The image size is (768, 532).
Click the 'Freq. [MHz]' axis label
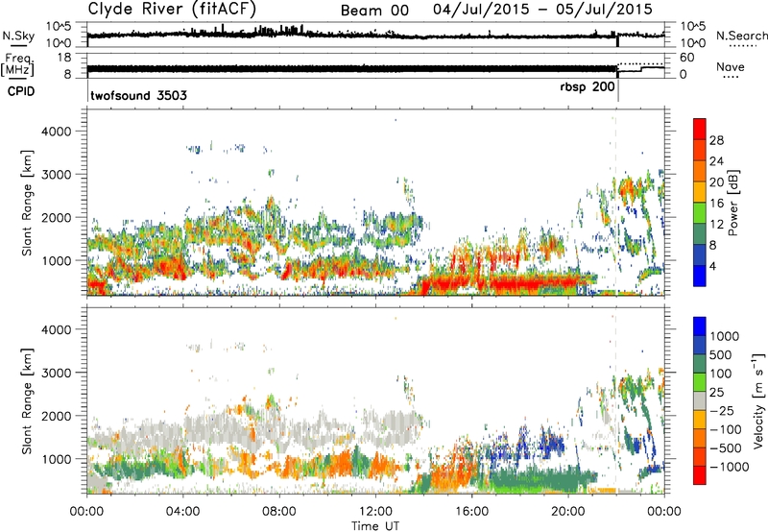18,65
